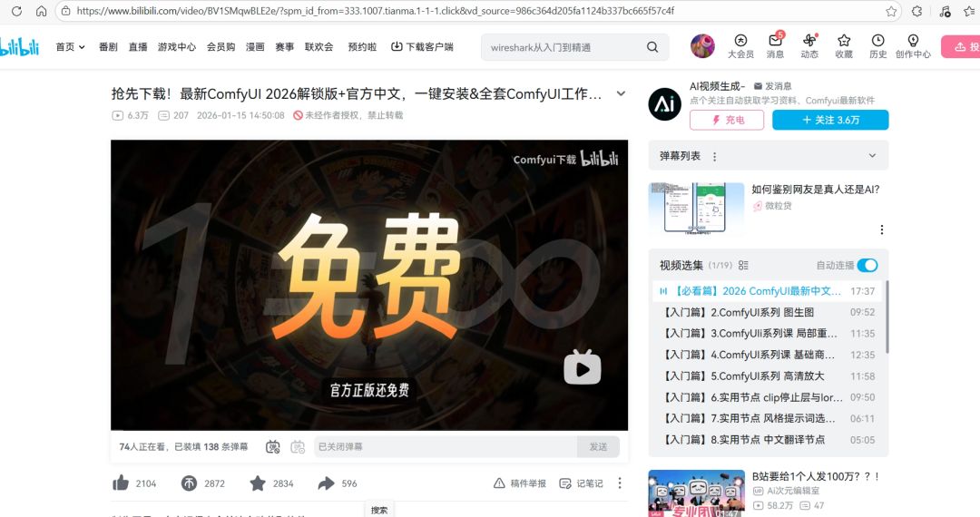Favorite the video with star icon
The width and height of the screenshot is (980, 517).
pyautogui.click(x=258, y=483)
